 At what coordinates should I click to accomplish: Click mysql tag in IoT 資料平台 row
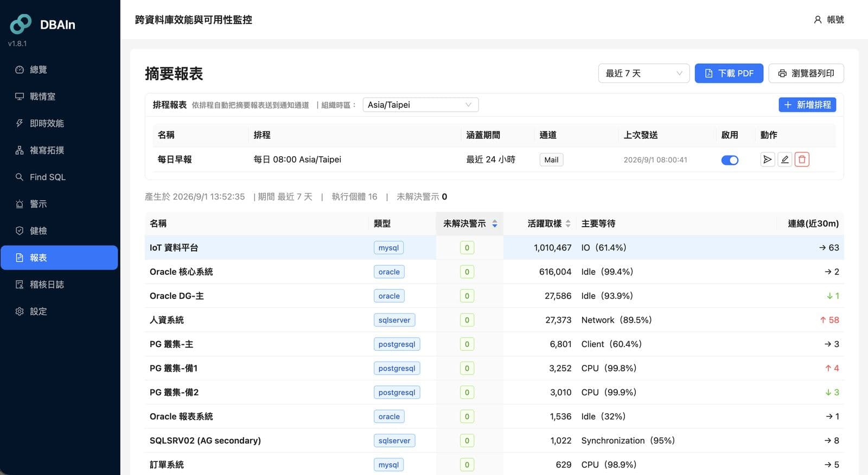click(x=388, y=248)
